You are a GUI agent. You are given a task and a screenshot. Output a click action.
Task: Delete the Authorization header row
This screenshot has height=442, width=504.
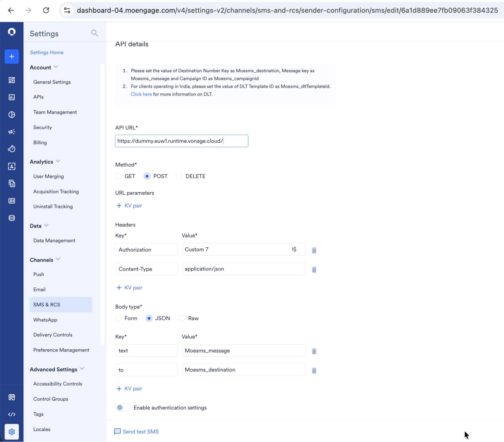click(314, 250)
